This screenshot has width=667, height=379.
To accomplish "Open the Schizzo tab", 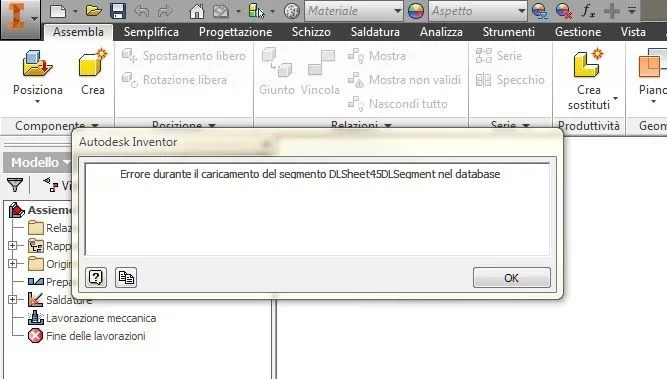I will 311,32.
